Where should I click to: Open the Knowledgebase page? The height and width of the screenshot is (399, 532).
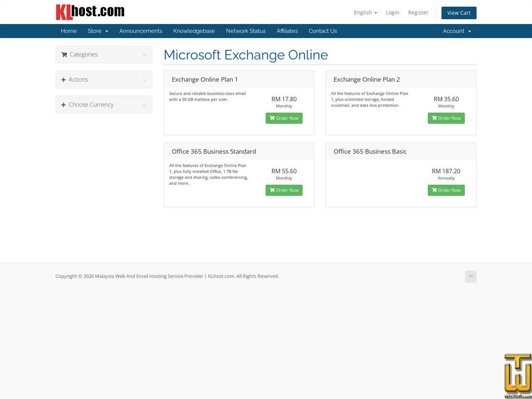point(194,31)
